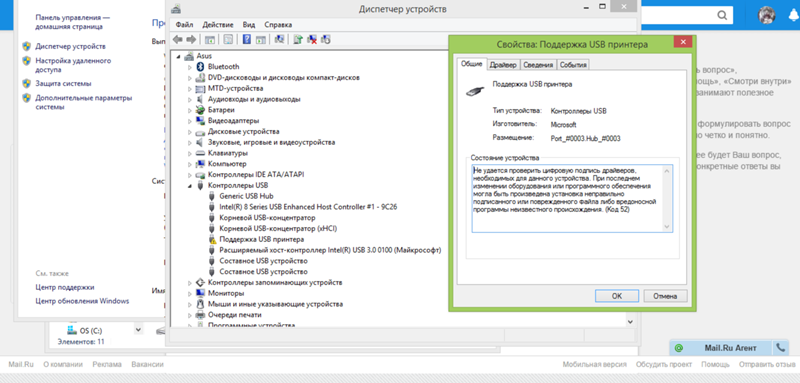The height and width of the screenshot is (383, 800).
Task: Click the dropdown arrow next to OS (C:)
Action: 138,330
